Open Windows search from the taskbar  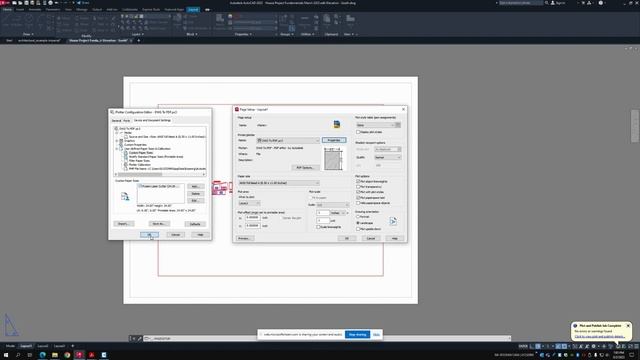(x=18, y=355)
